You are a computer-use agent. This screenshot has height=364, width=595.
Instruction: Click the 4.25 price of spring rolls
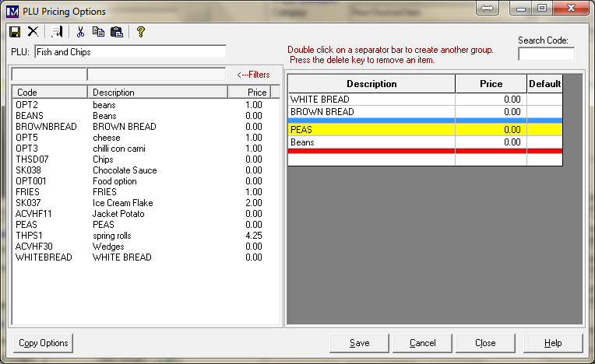point(253,236)
